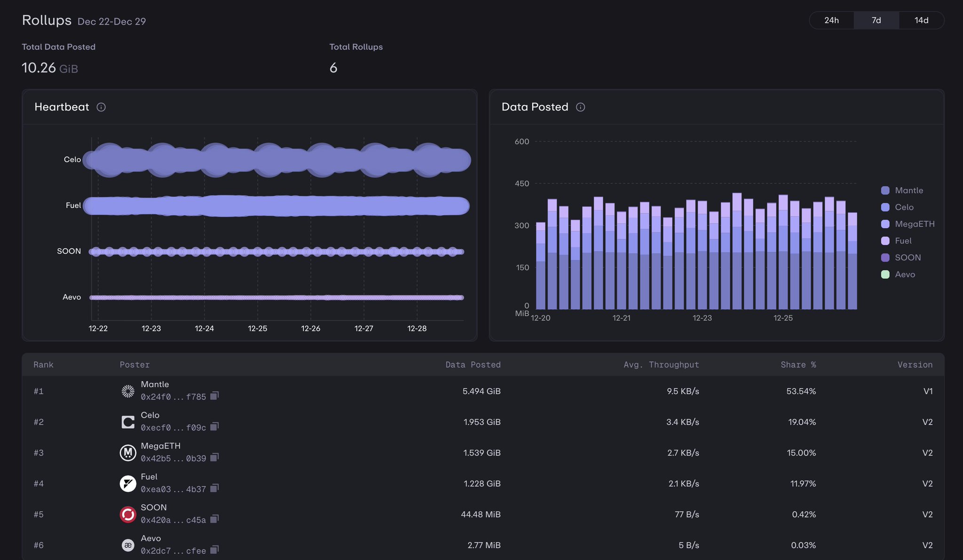Click the MegaETH logo icon
The height and width of the screenshot is (560, 963).
128,453
